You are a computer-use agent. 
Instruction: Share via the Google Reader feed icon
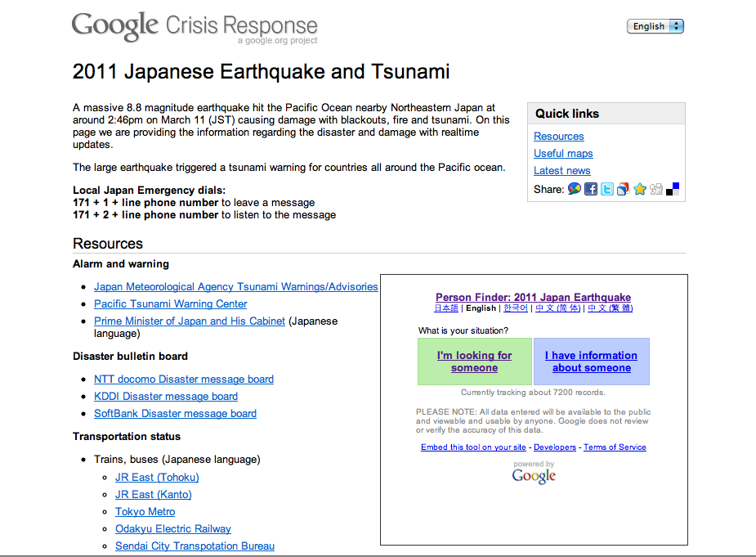point(624,189)
